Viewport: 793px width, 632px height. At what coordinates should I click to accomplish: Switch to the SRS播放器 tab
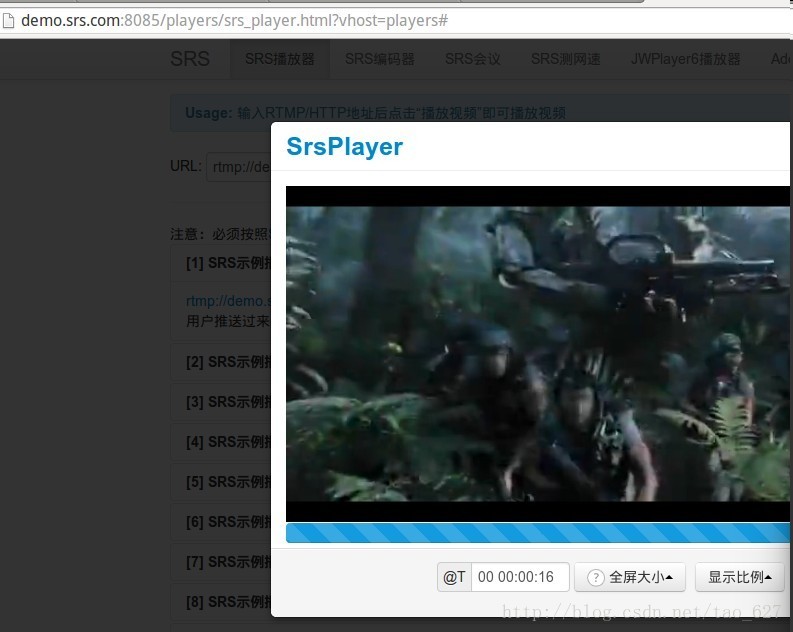pos(280,59)
